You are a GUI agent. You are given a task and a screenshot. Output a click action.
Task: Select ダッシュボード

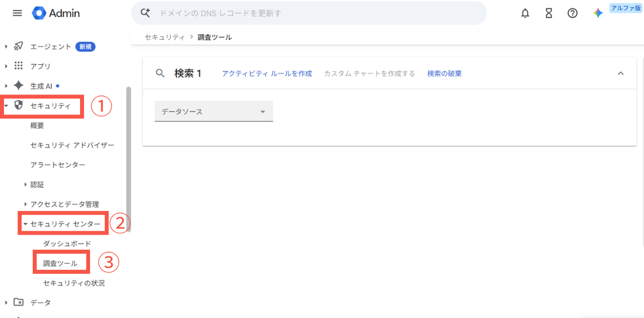click(67, 244)
